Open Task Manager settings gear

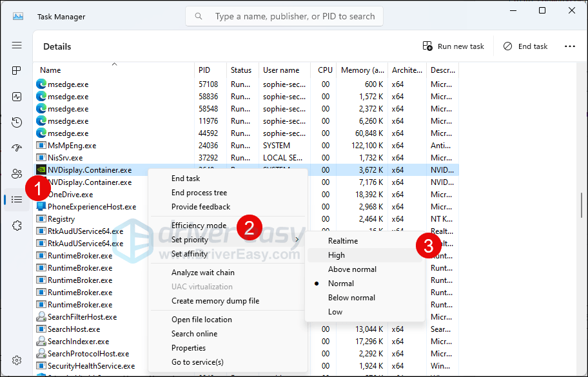17,360
